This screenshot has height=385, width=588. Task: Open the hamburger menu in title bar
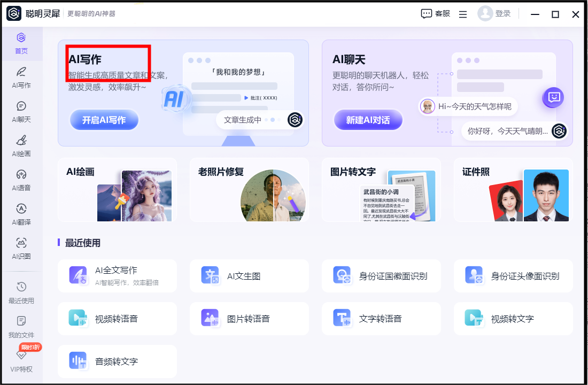pyautogui.click(x=463, y=14)
